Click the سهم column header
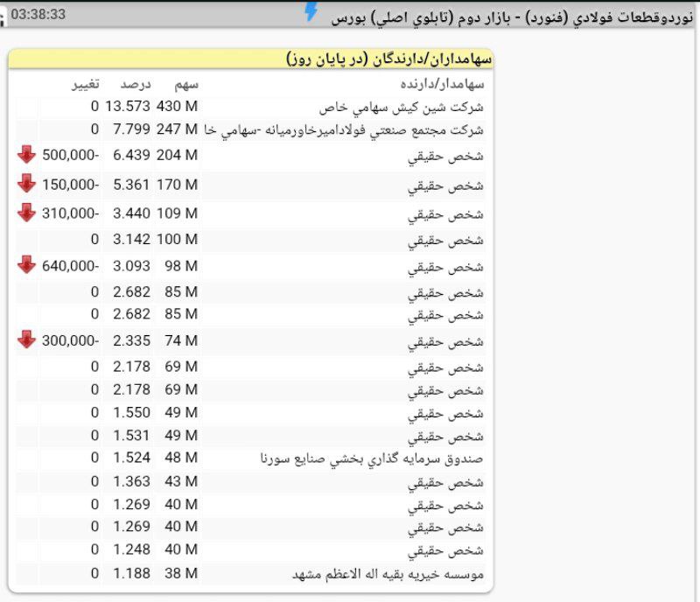The height and width of the screenshot is (602, 700). tap(185, 85)
